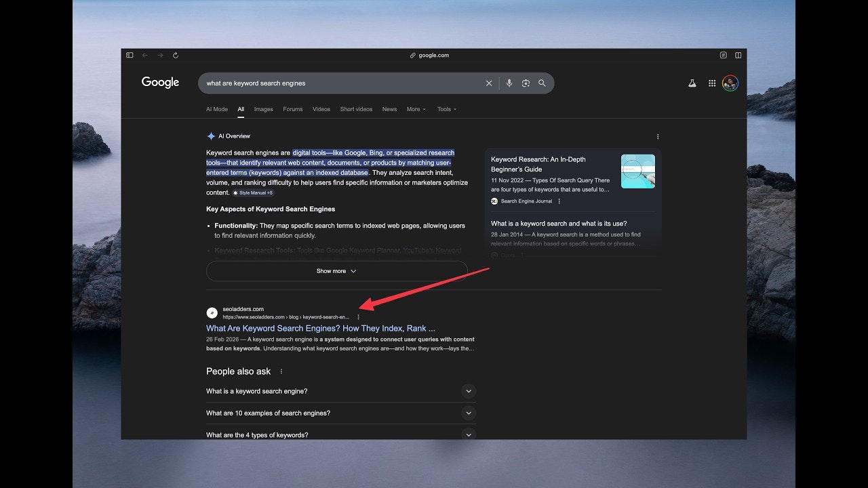The height and width of the screenshot is (488, 868).
Task: Open Keyword Research: An In-Depth Beginner's Guide
Action: pos(538,164)
